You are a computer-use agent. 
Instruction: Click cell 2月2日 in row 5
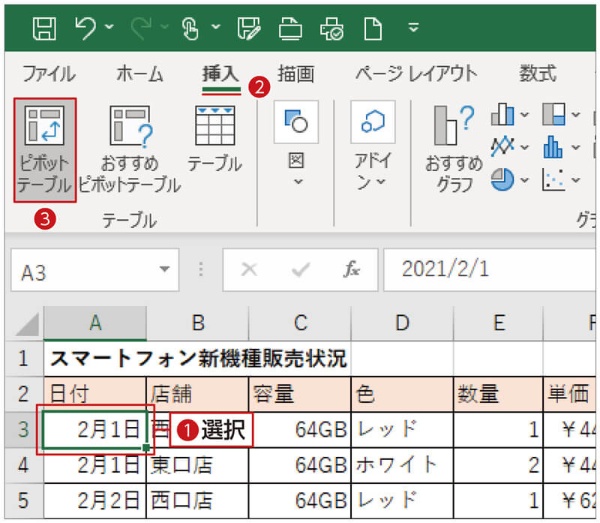[95, 501]
